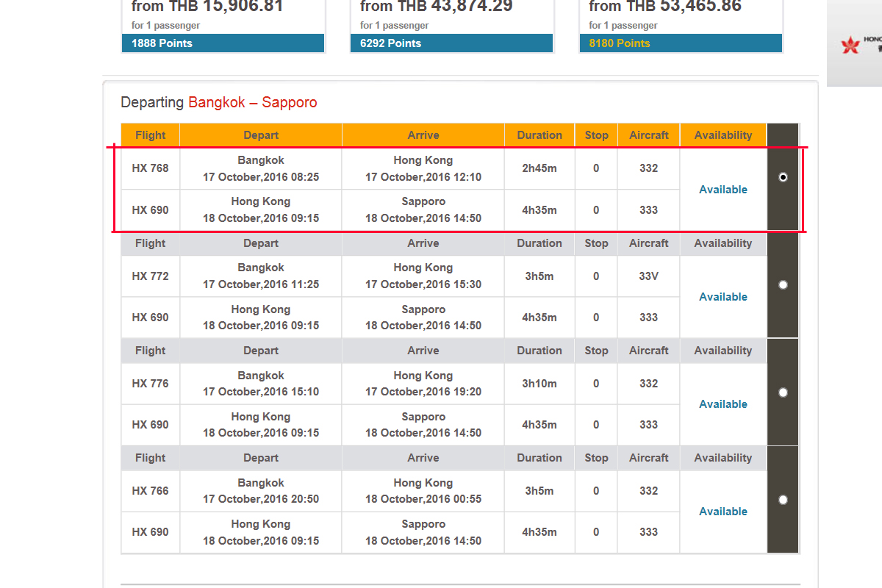Click the orange Availability column header
Viewport: 882px width, 588px height.
pyautogui.click(x=723, y=135)
